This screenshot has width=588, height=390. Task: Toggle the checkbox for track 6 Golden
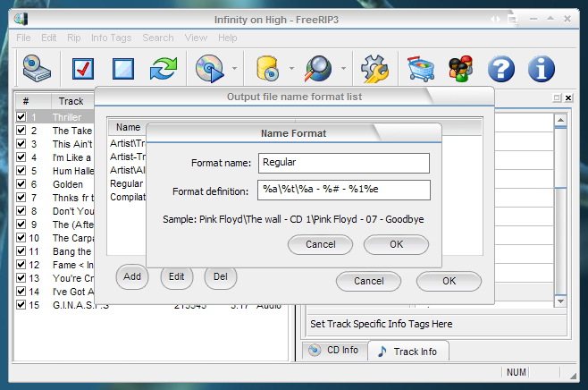(21, 184)
